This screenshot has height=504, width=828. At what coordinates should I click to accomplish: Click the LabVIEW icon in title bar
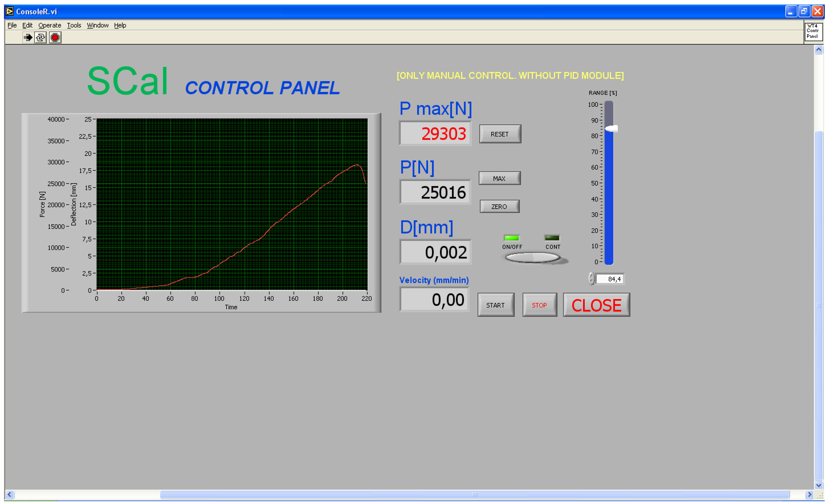(x=9, y=11)
